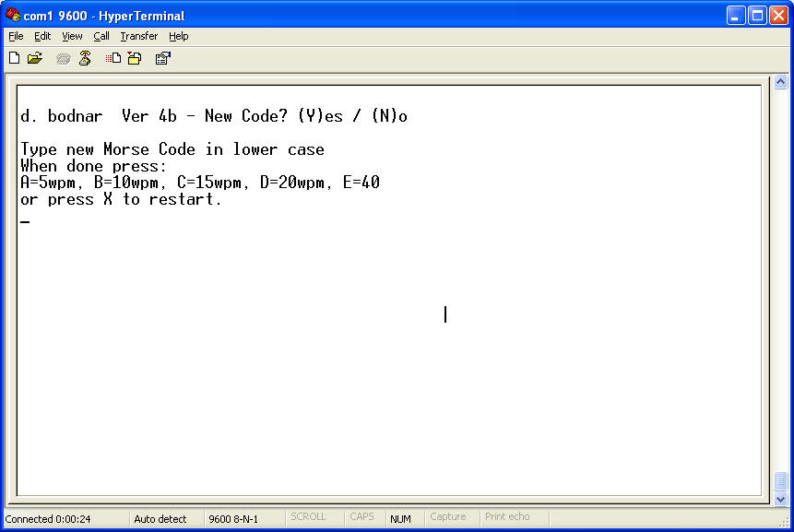
Task: Click in the terminal text area at the cursor line
Action: point(184,221)
